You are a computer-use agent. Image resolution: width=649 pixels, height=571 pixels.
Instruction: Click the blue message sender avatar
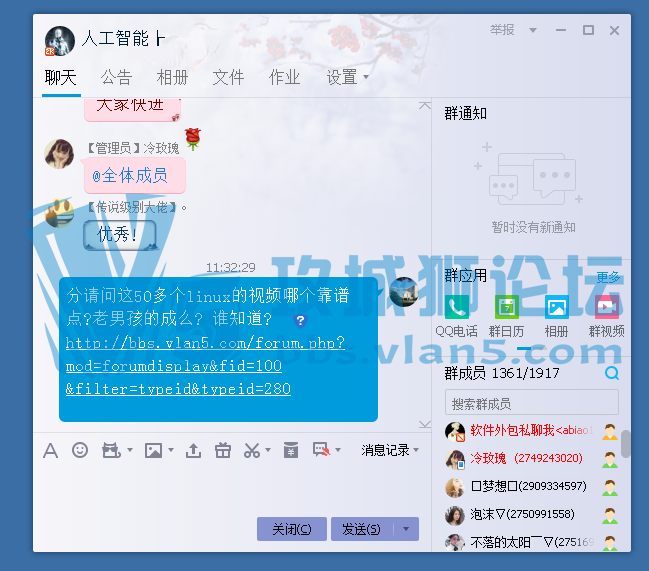404,292
